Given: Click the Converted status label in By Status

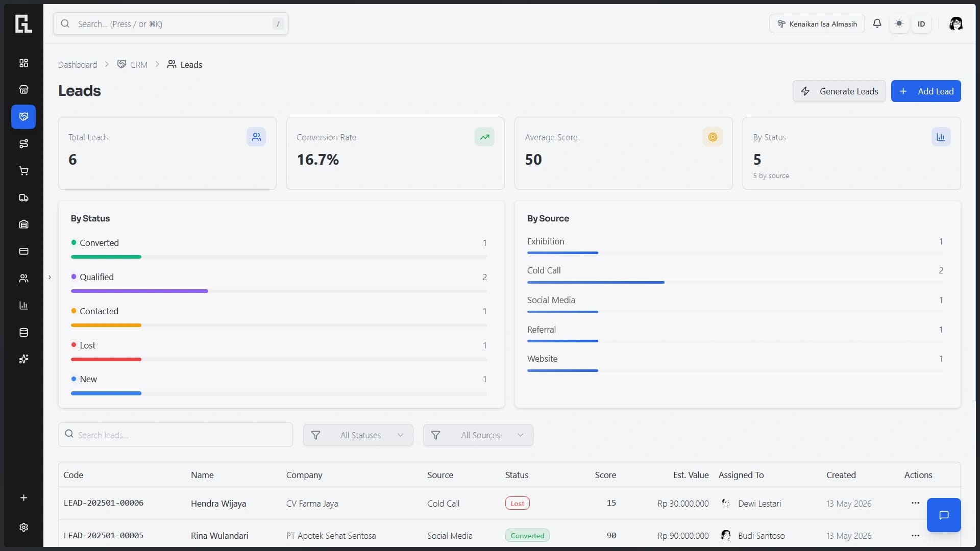Looking at the screenshot, I should pyautogui.click(x=99, y=243).
